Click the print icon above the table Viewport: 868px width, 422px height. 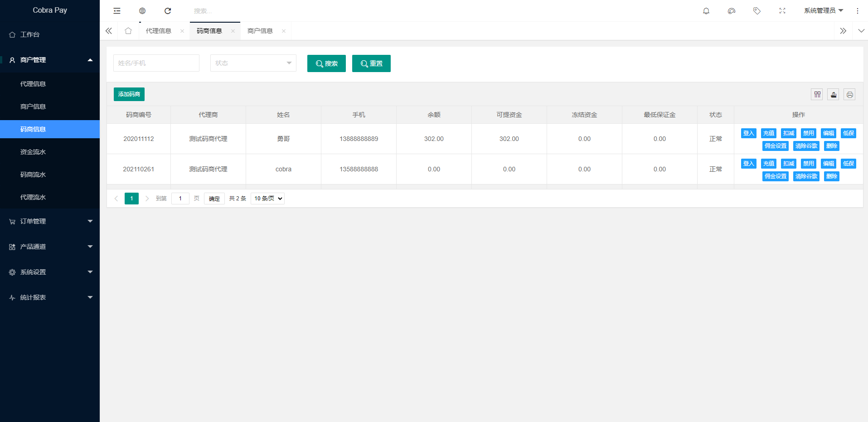pos(849,95)
